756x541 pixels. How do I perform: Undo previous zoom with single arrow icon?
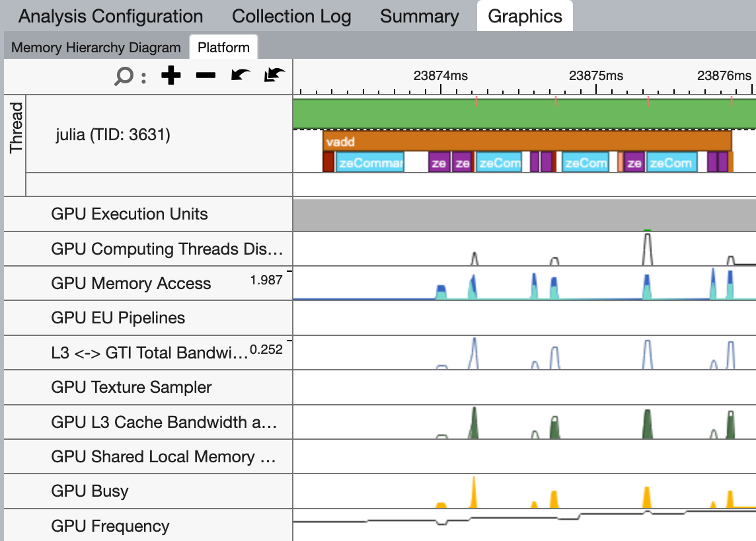(x=240, y=76)
